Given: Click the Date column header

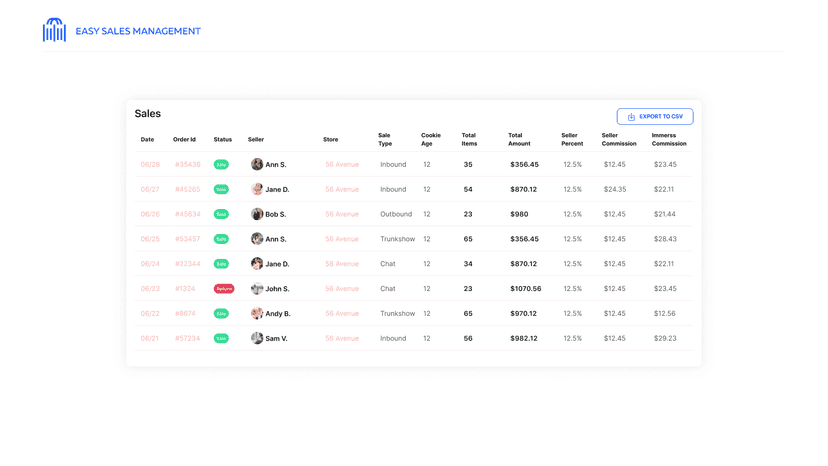Looking at the screenshot, I should [147, 139].
